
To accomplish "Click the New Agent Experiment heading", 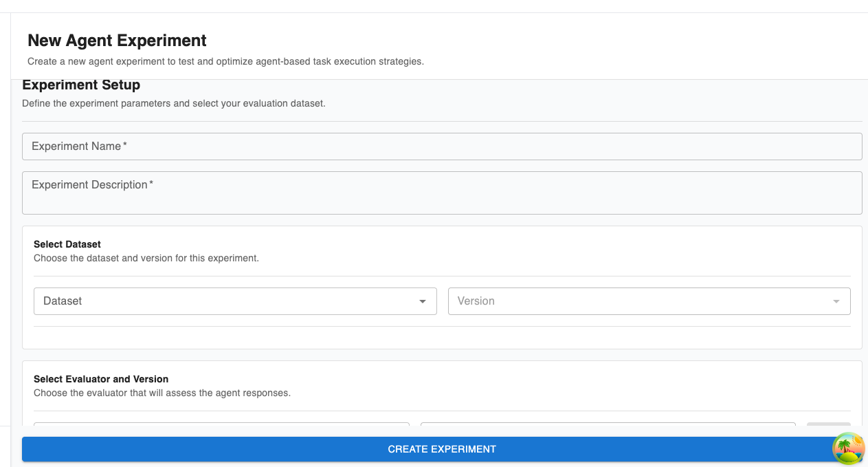I will click(x=117, y=41).
